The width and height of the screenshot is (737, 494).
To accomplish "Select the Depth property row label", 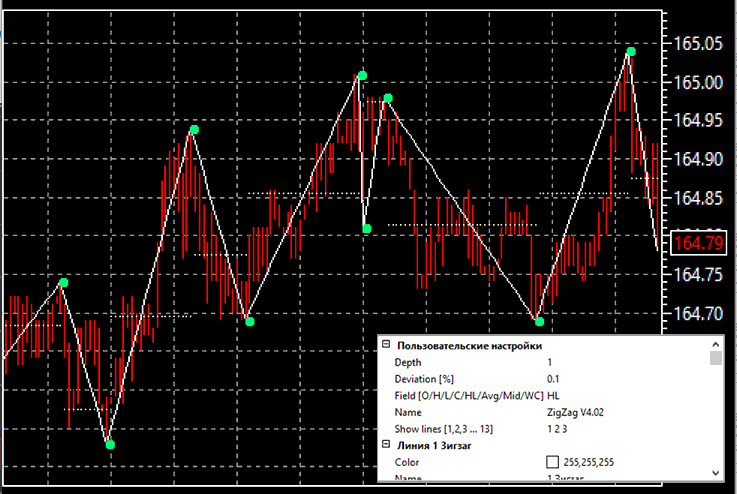I will point(408,362).
